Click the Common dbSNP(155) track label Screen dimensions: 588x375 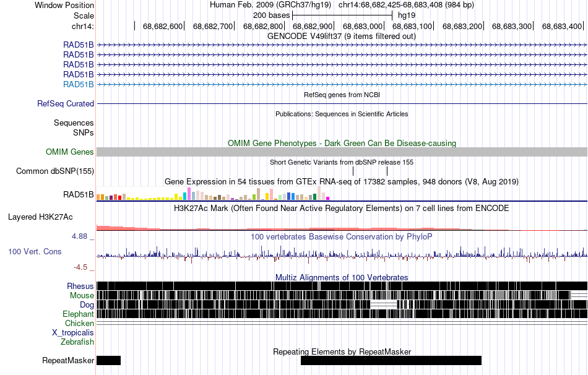[55, 171]
